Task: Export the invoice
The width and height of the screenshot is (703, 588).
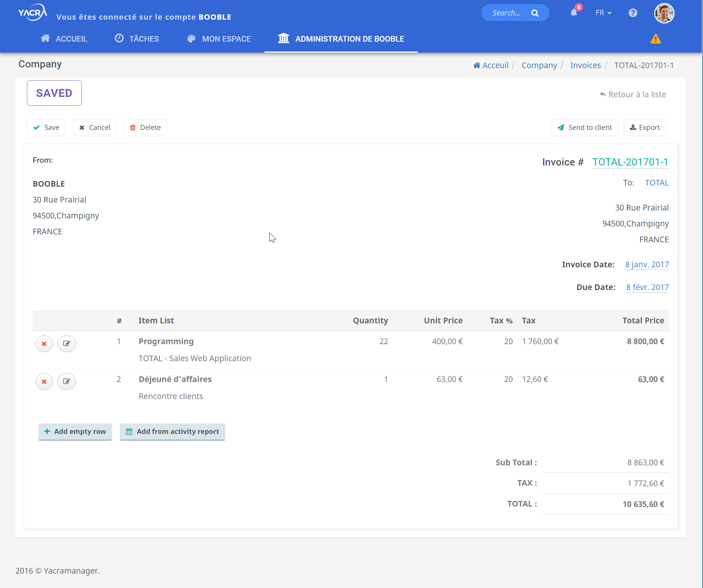Action: coord(645,128)
